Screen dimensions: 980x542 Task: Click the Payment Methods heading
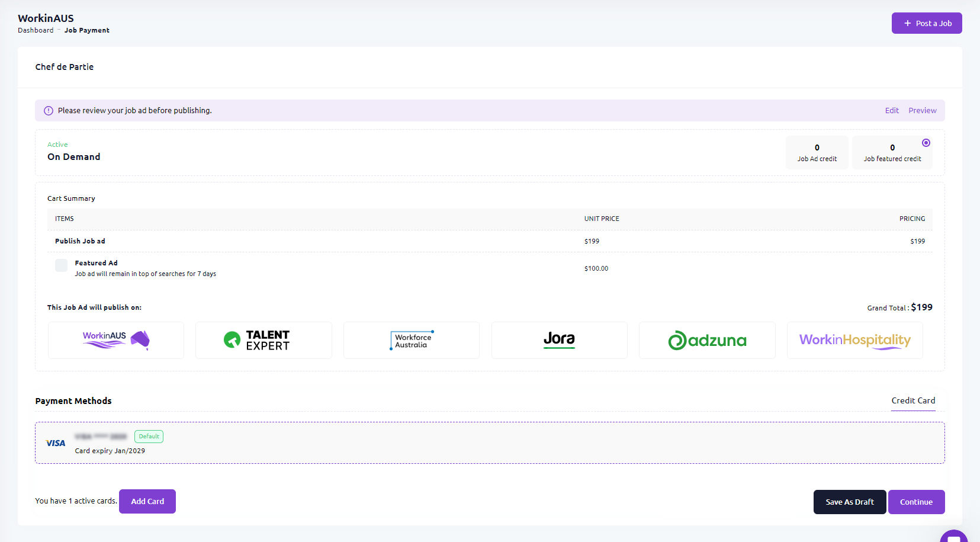point(73,401)
